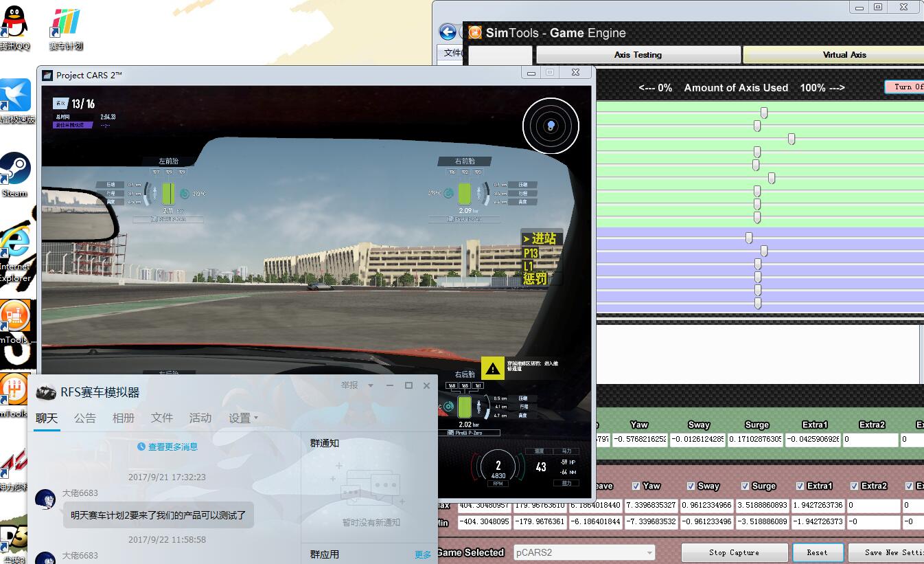This screenshot has height=564, width=924.
Task: Launch the 赛车计划 desktop shortcut
Action: click(x=66, y=29)
